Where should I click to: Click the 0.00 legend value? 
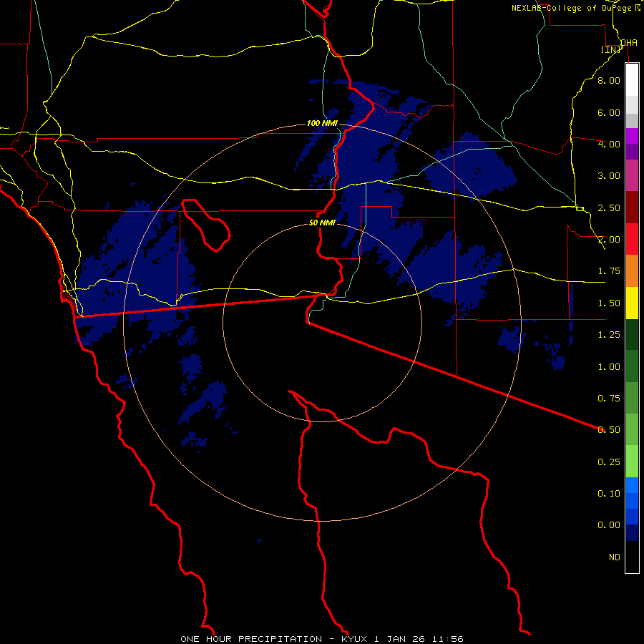coord(609,525)
